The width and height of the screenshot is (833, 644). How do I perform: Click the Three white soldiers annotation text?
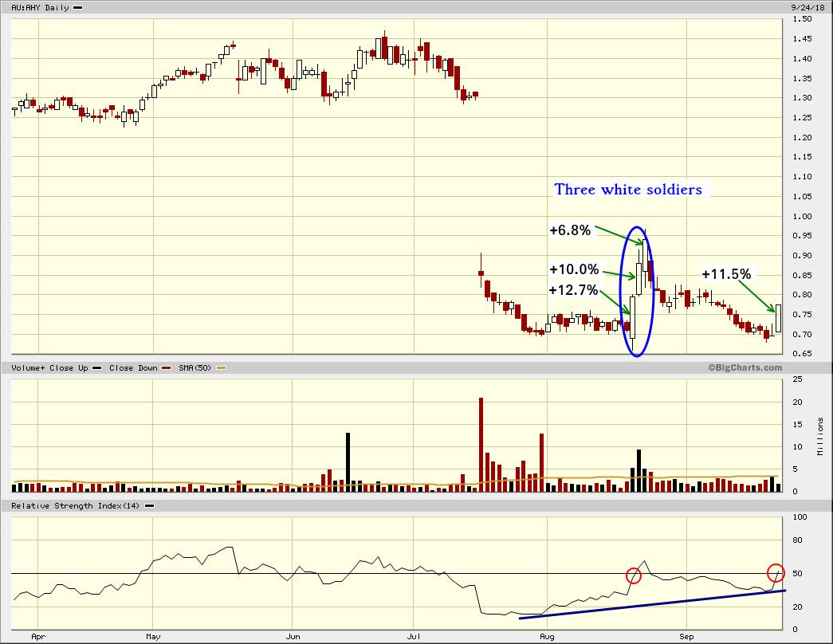click(x=628, y=189)
